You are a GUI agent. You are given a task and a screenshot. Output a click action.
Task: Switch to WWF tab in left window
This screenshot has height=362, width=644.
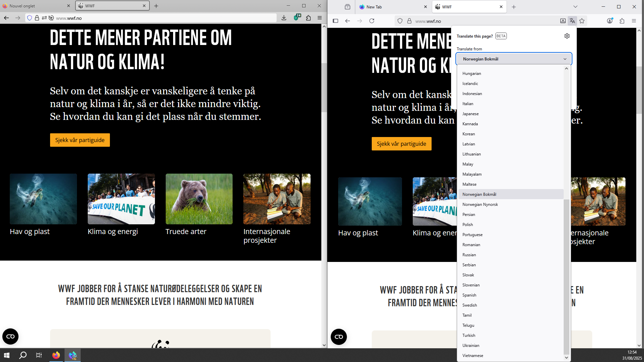click(112, 6)
